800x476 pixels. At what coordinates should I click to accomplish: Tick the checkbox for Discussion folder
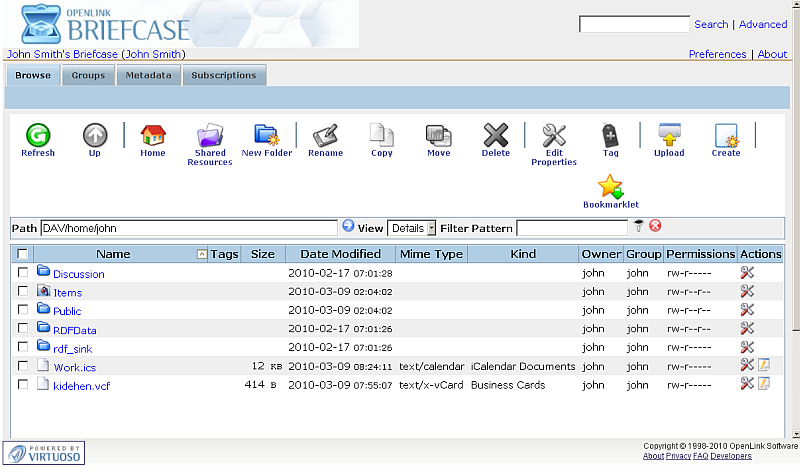coord(23,273)
